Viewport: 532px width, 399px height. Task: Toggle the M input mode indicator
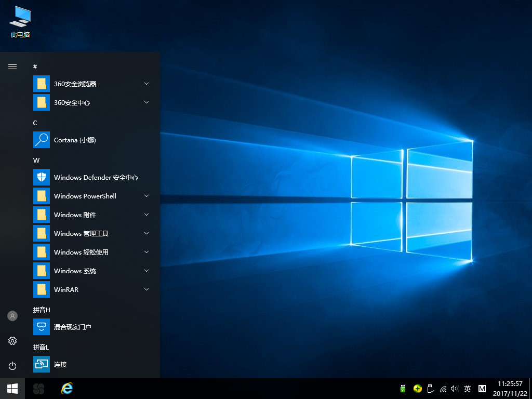pos(482,389)
